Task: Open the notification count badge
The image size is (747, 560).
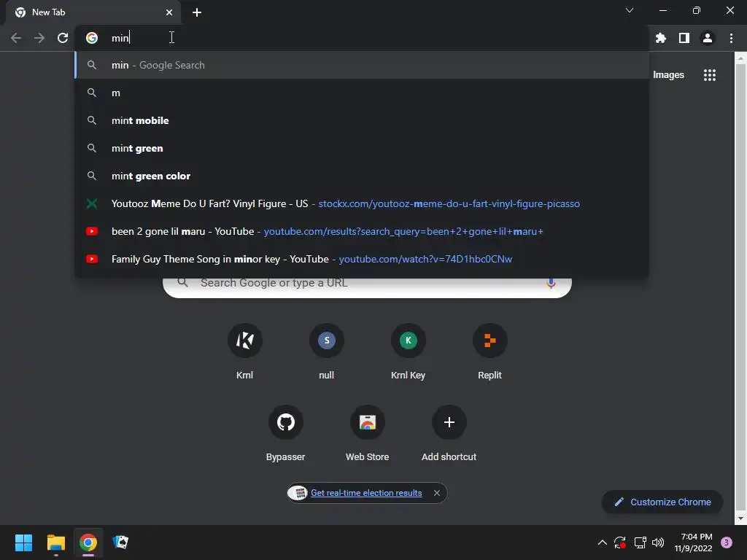Action: 727,542
